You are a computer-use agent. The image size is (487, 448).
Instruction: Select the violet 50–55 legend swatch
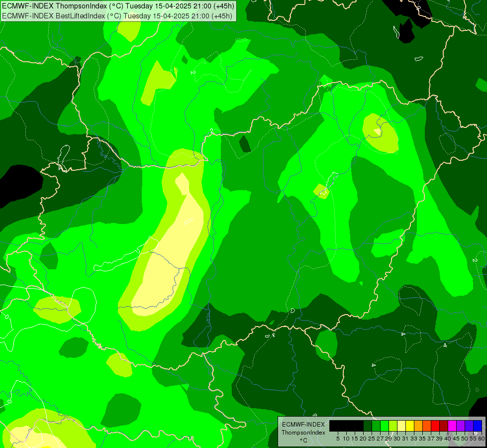tap(469, 426)
